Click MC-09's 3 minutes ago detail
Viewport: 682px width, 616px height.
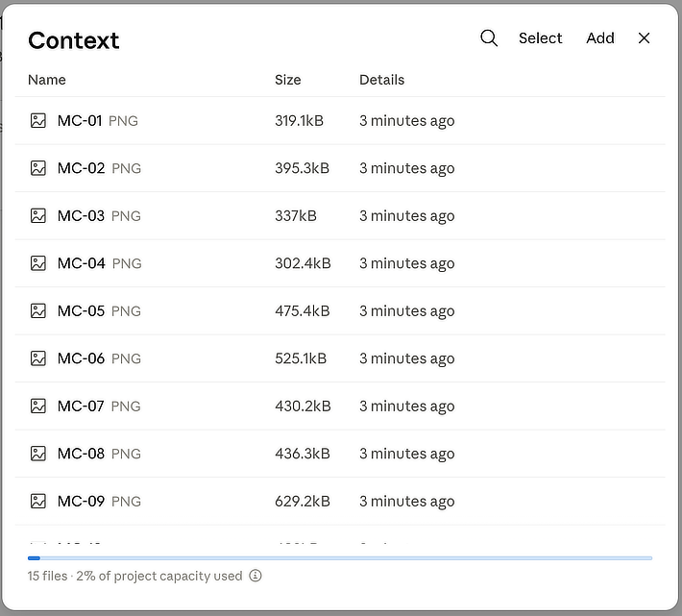tap(406, 501)
